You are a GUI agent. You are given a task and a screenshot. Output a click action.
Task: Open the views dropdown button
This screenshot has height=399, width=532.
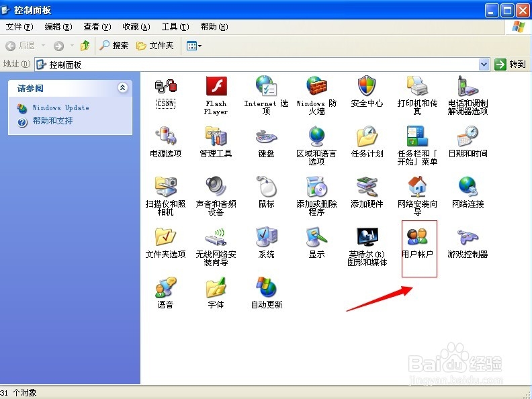(x=194, y=46)
